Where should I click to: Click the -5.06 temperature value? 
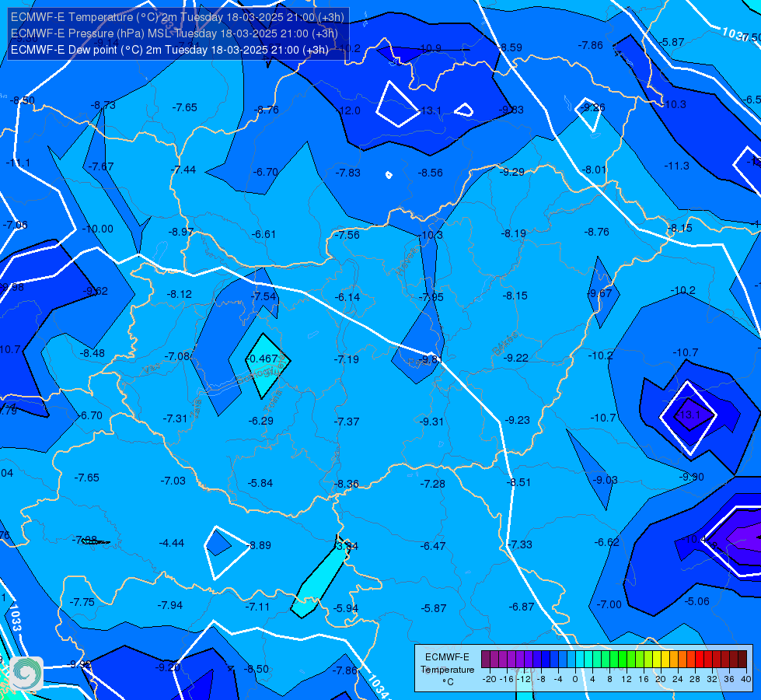coord(696,601)
